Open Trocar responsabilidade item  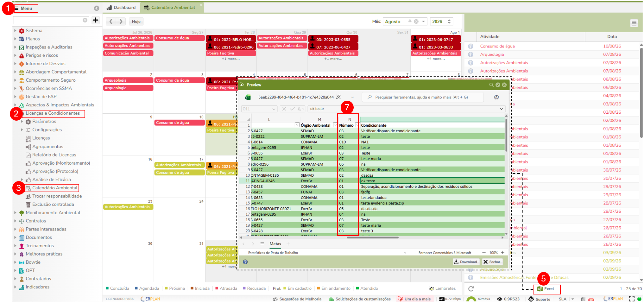click(57, 196)
